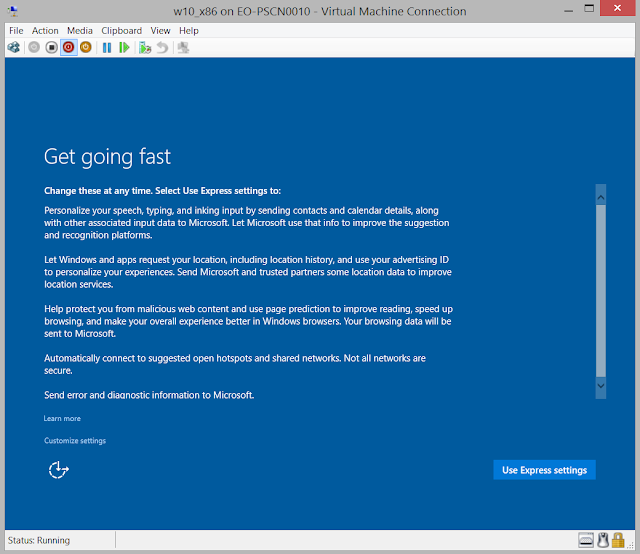Open the Customize settings link
Viewport: 640px width, 554px height.
(x=75, y=441)
